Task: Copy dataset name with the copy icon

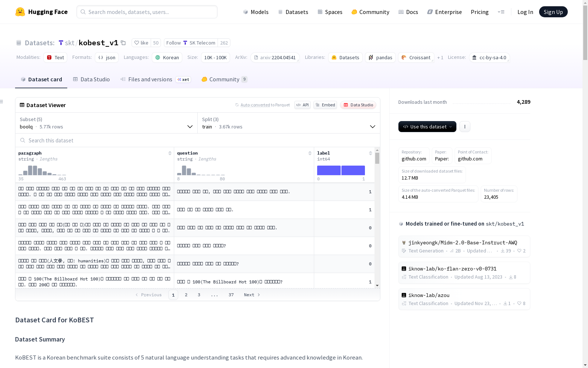Action: pyautogui.click(x=123, y=43)
